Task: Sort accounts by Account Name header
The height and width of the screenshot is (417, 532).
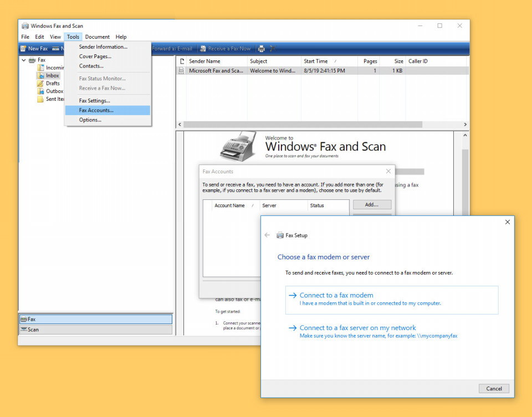Action: point(229,205)
